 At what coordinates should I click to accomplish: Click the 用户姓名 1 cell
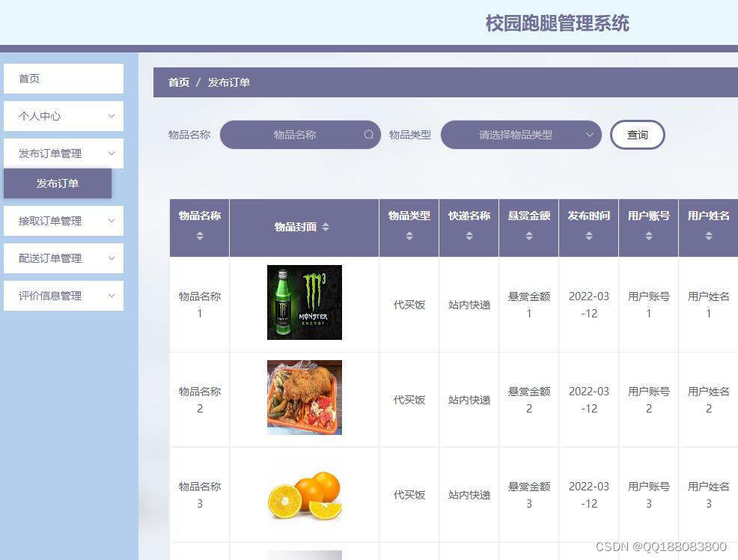(708, 305)
